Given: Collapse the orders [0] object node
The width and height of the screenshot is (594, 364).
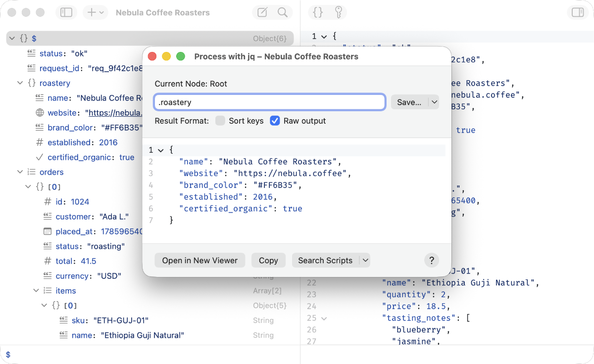Looking at the screenshot, I should coord(28,187).
